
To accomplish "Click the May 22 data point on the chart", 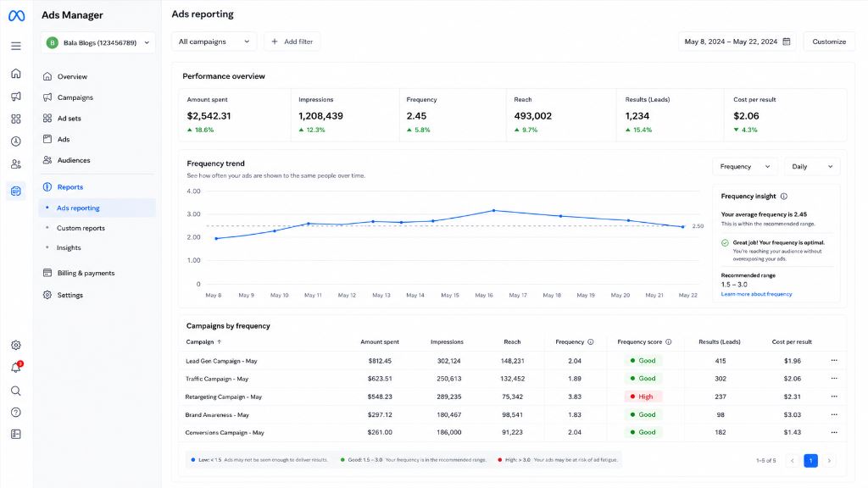I will click(x=683, y=227).
